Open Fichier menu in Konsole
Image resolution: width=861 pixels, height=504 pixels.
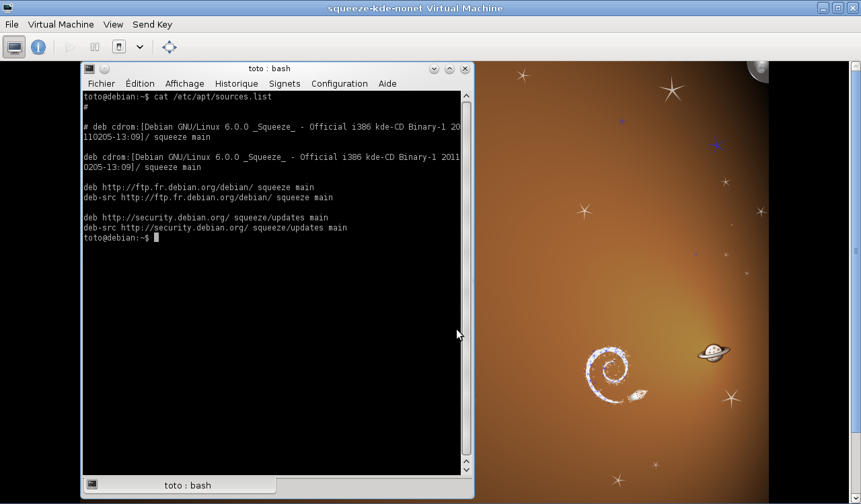[x=102, y=83]
